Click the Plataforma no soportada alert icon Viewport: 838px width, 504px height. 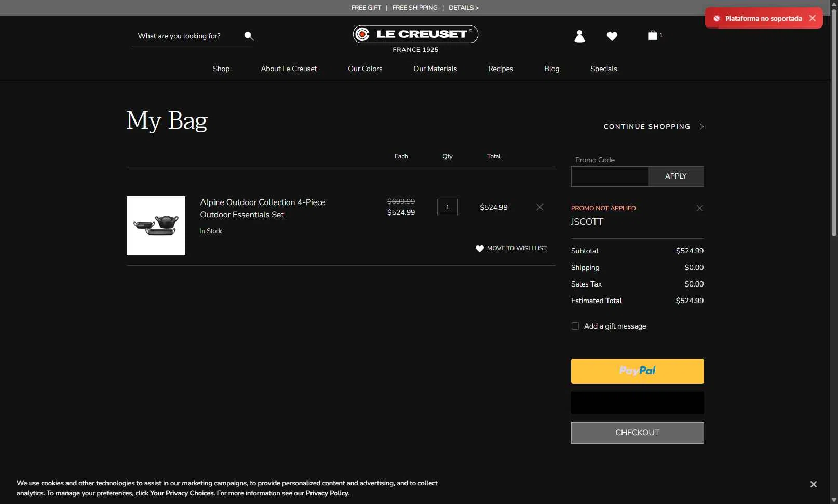pos(717,18)
